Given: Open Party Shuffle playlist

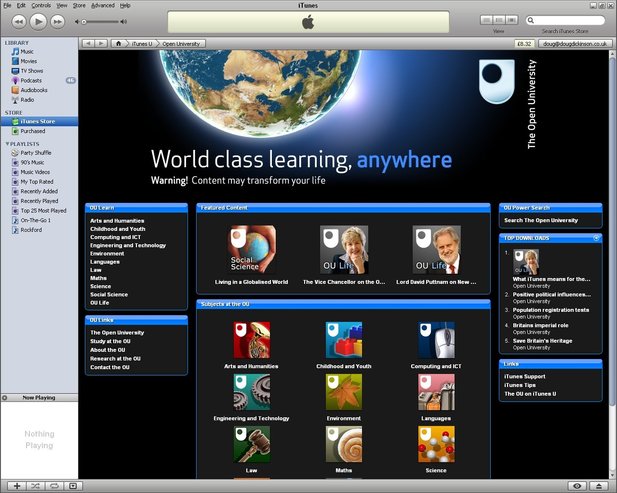Looking at the screenshot, I should tap(35, 153).
